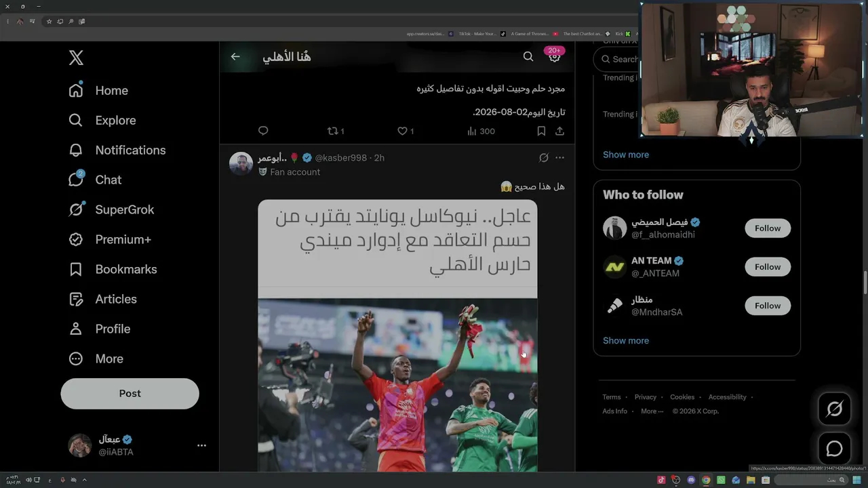Expand Show more in Who to follow
Viewport: 868px width, 488px height.
626,340
